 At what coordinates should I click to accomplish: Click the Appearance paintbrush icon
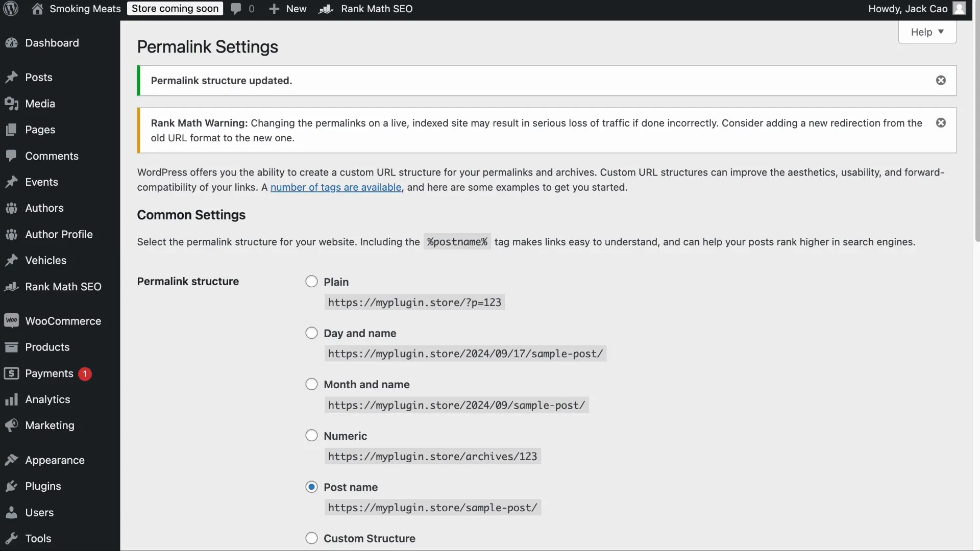[x=11, y=460]
